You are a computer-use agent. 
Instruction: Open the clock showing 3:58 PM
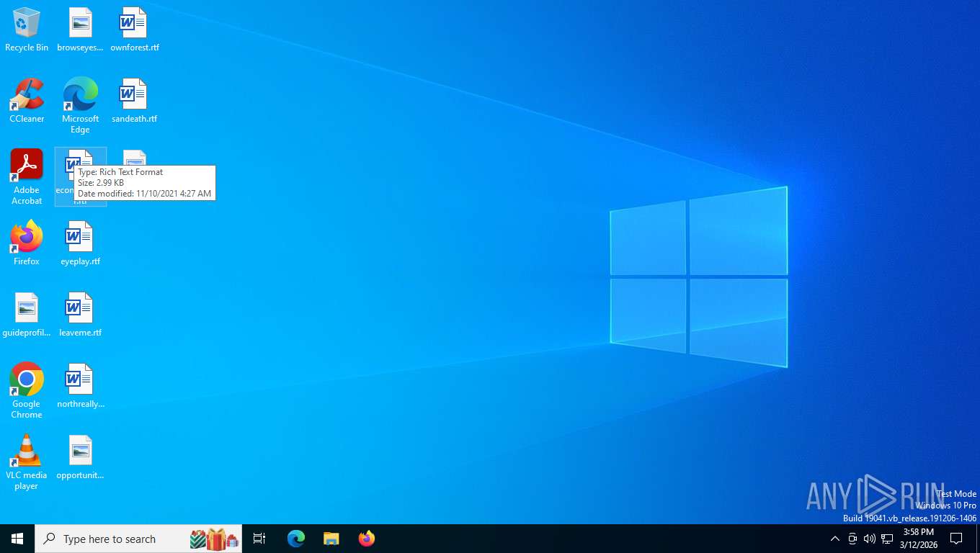918,539
